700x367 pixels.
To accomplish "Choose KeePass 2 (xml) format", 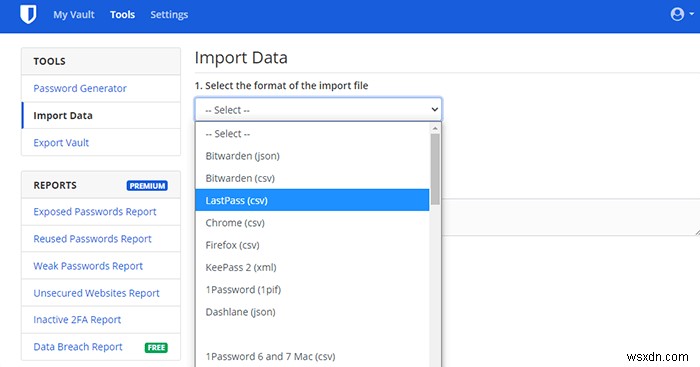I will 312,267.
